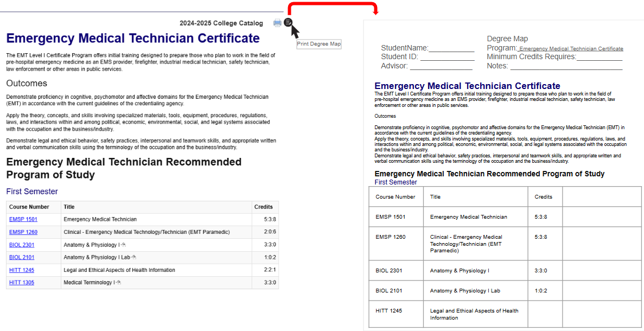Click the Course Number header in degree map table
This screenshot has height=331, width=644.
(395, 197)
